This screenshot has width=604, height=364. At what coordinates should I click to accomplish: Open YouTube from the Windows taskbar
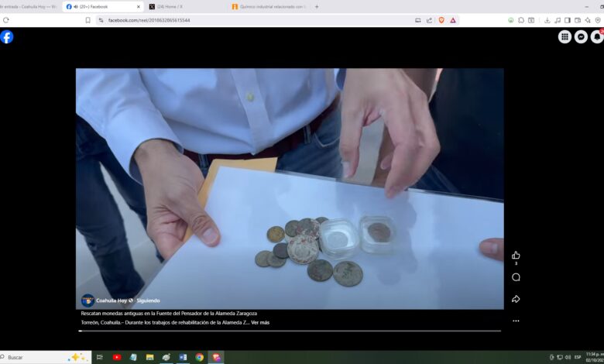tap(117, 357)
